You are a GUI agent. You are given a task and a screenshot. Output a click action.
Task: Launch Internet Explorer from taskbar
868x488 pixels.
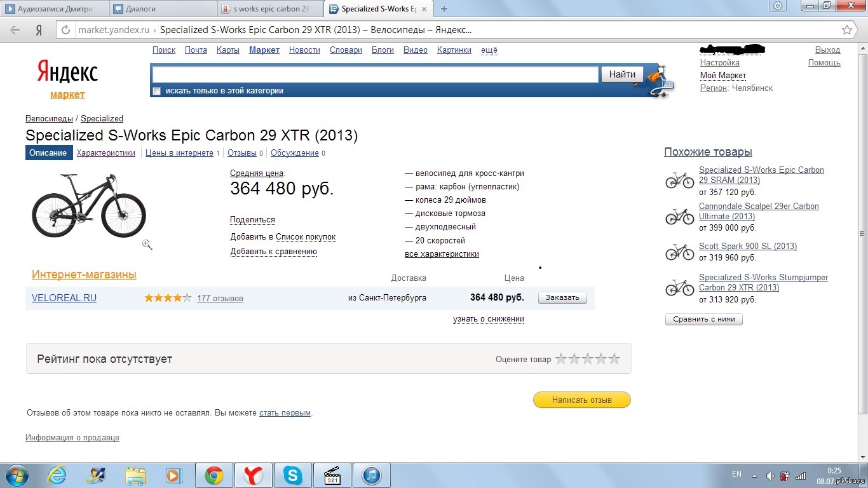(x=57, y=475)
